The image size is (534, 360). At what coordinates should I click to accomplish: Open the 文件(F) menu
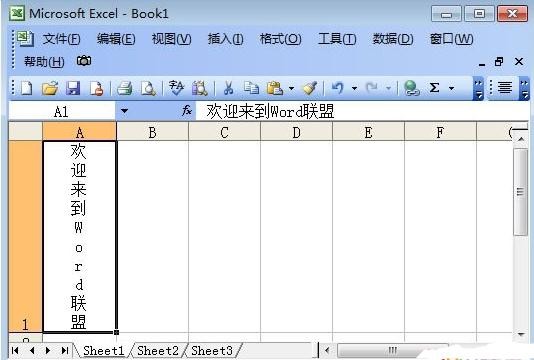point(62,39)
